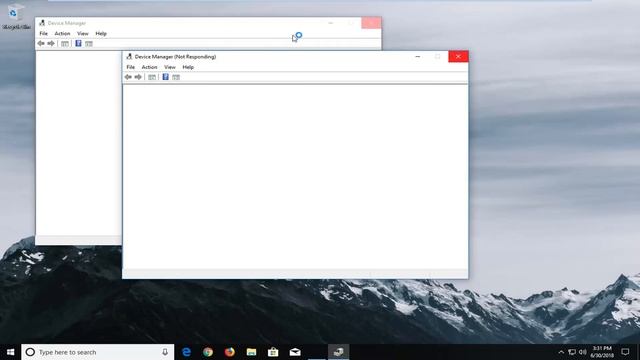640x360 pixels.
Task: Open File menu in background Device Manager window
Action: pos(44,33)
